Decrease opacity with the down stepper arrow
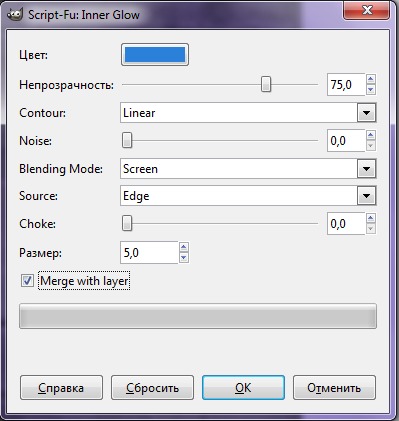The image size is (399, 421). coord(371,90)
